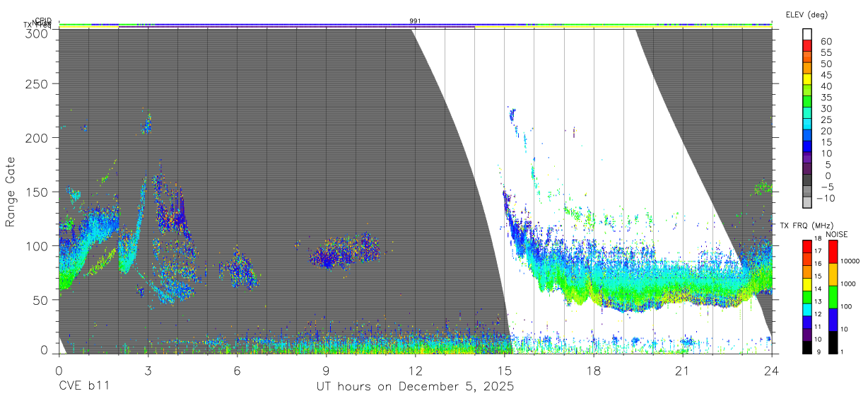Click x-axis hour tick label '9'

point(326,370)
